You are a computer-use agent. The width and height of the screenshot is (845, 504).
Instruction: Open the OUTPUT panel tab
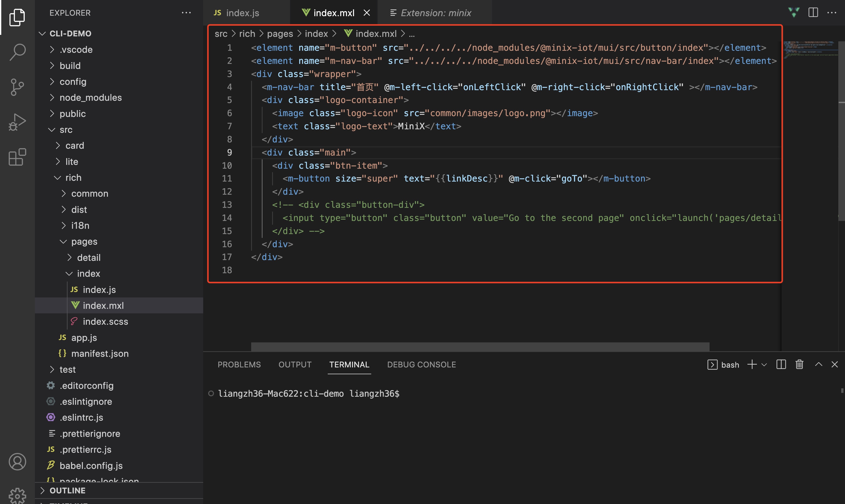[295, 364]
